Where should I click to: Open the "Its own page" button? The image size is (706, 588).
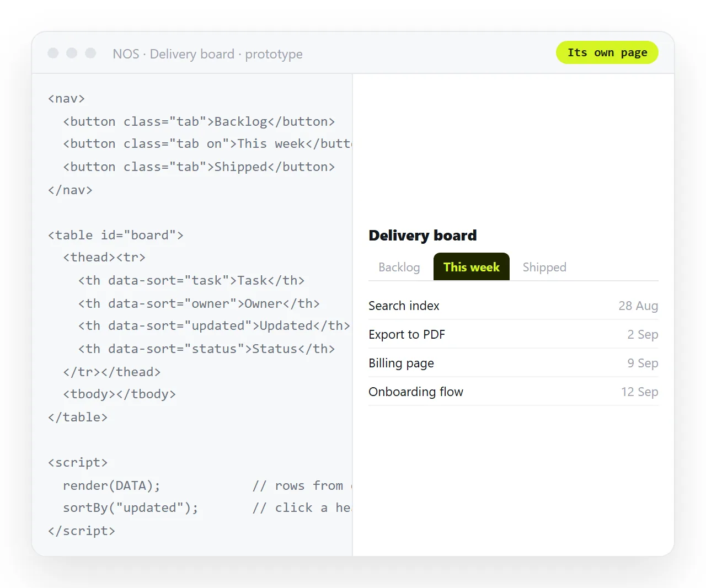point(607,52)
